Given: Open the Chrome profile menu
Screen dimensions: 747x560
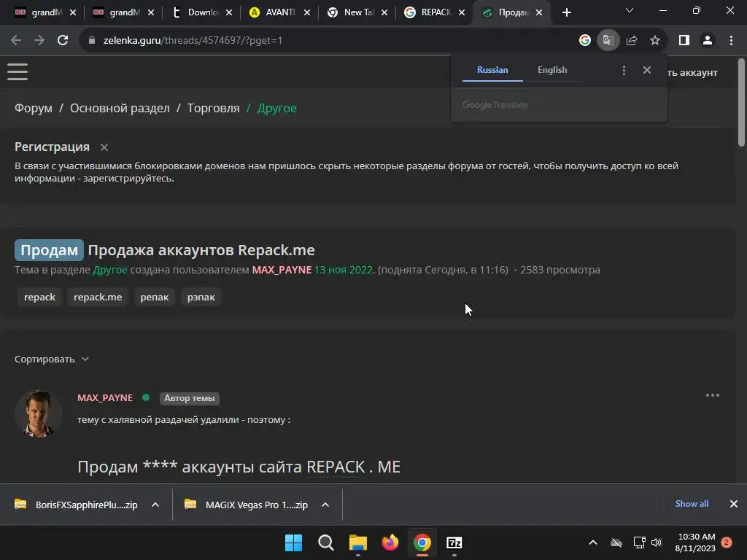Looking at the screenshot, I should point(708,41).
